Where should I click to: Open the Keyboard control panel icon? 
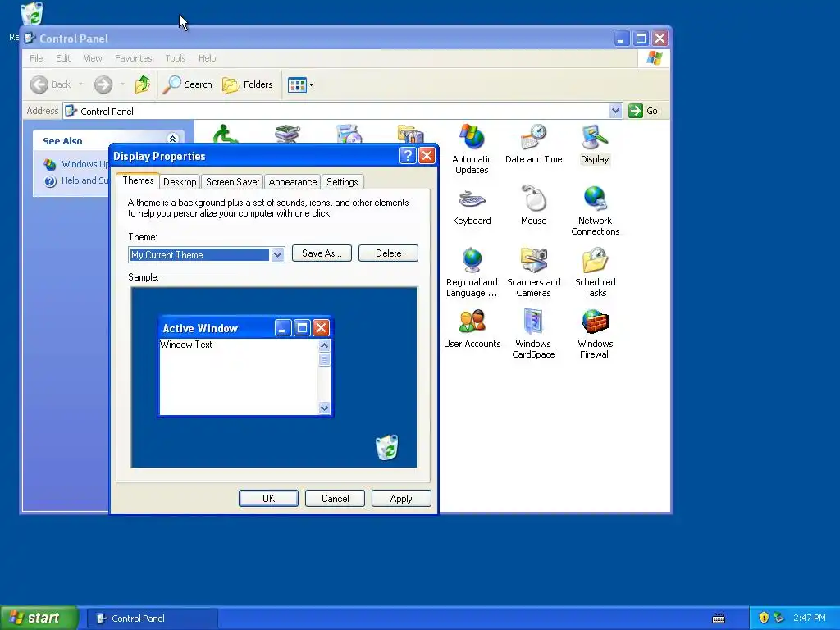tap(472, 205)
